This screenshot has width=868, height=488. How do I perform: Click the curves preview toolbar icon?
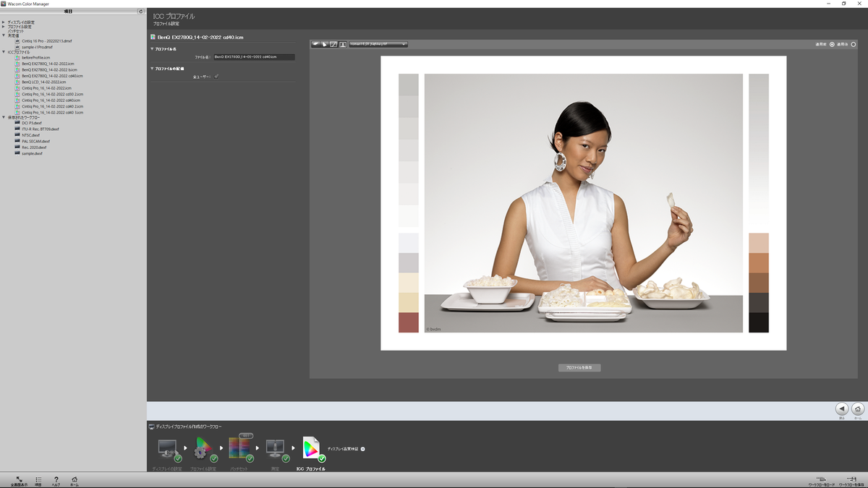[x=333, y=44]
